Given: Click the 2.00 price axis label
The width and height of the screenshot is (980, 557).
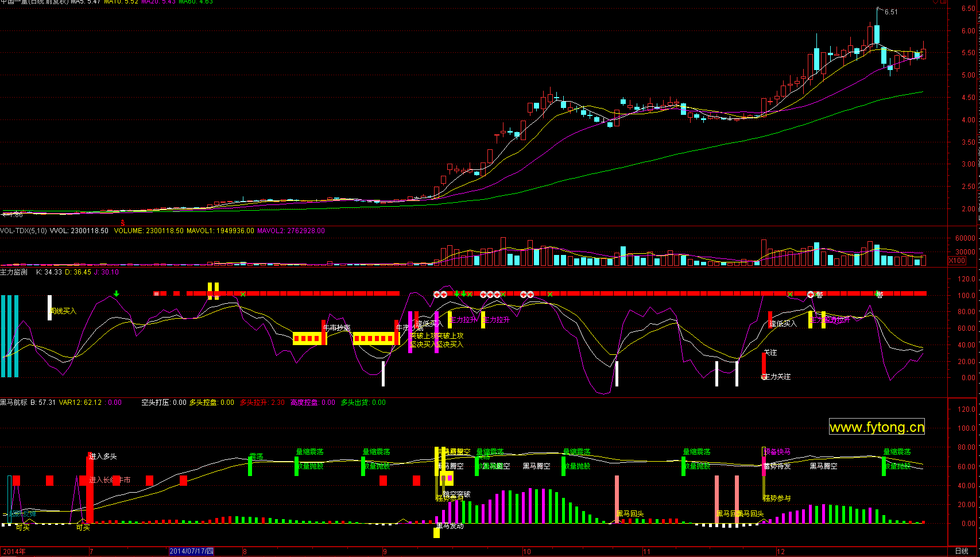Looking at the screenshot, I should 968,209.
